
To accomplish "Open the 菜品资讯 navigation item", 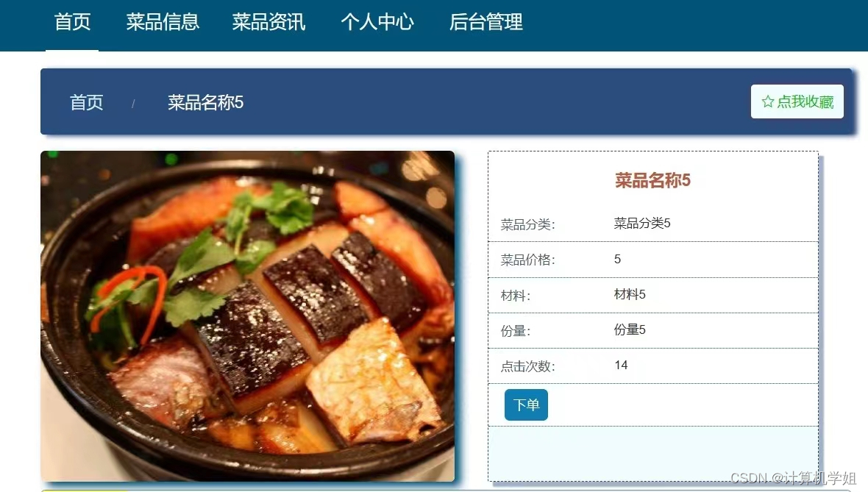I will (x=268, y=22).
